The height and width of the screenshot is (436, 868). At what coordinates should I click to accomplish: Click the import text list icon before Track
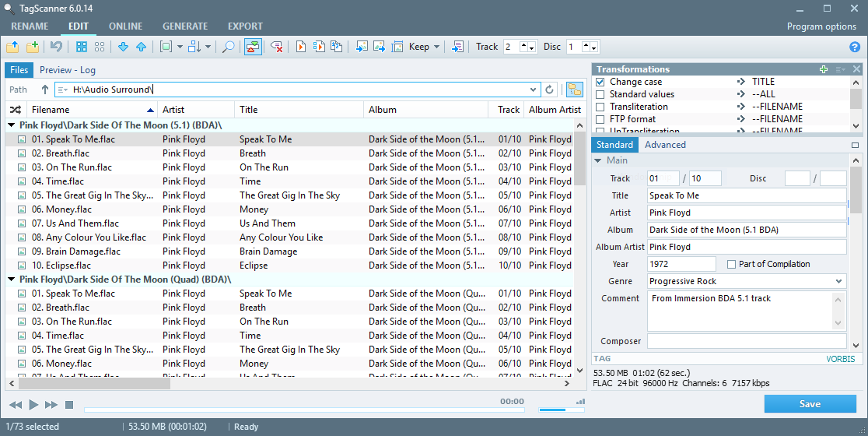457,47
